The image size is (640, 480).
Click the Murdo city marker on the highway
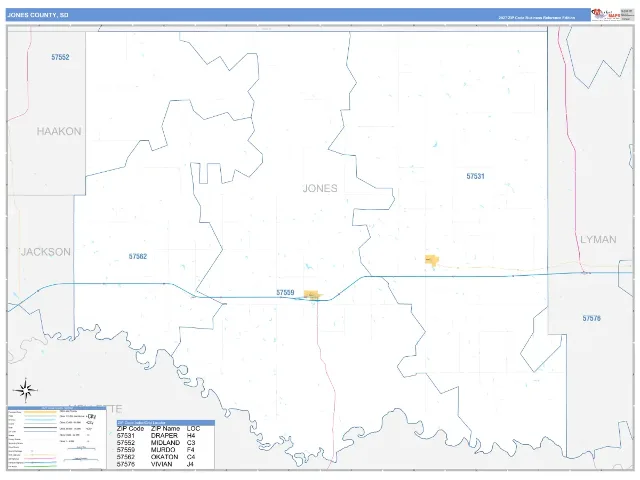[313, 295]
